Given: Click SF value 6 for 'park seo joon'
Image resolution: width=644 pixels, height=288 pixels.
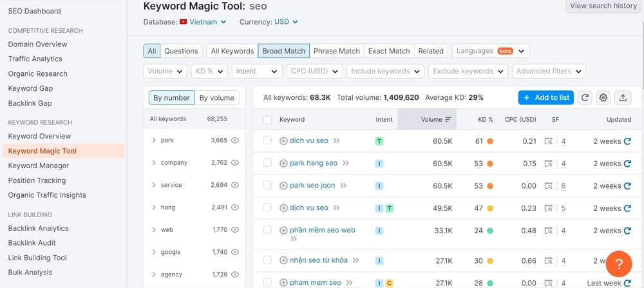Looking at the screenshot, I should pos(563,186).
